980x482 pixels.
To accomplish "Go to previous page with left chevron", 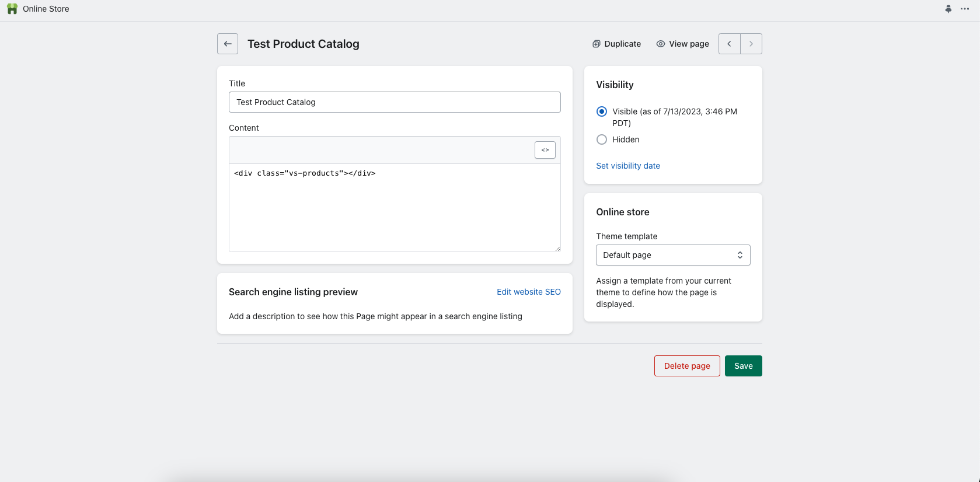I will click(x=730, y=44).
